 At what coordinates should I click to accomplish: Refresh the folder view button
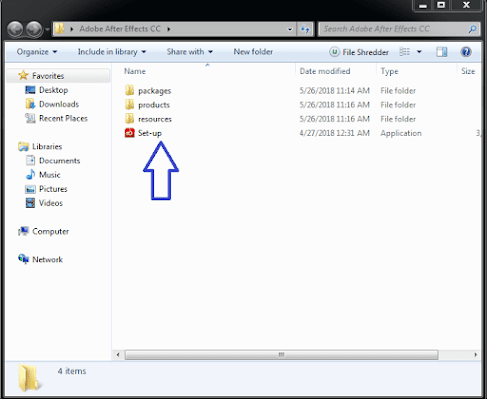click(x=305, y=29)
